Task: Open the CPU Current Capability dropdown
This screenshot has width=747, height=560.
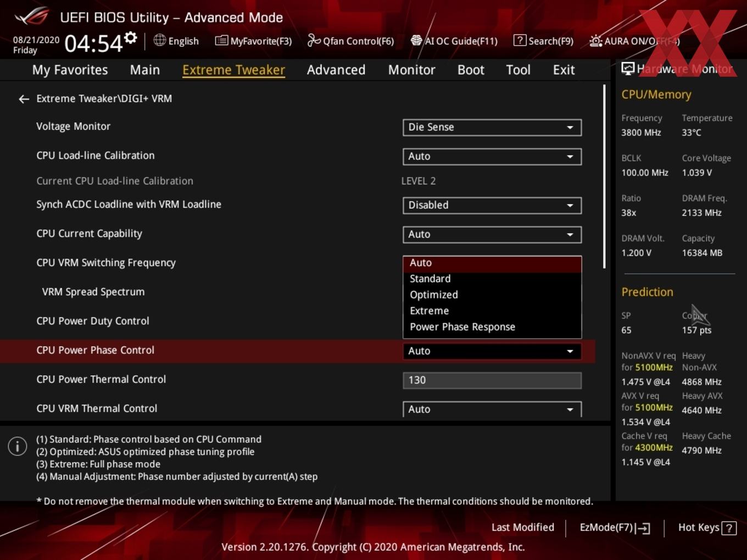Action: [492, 234]
